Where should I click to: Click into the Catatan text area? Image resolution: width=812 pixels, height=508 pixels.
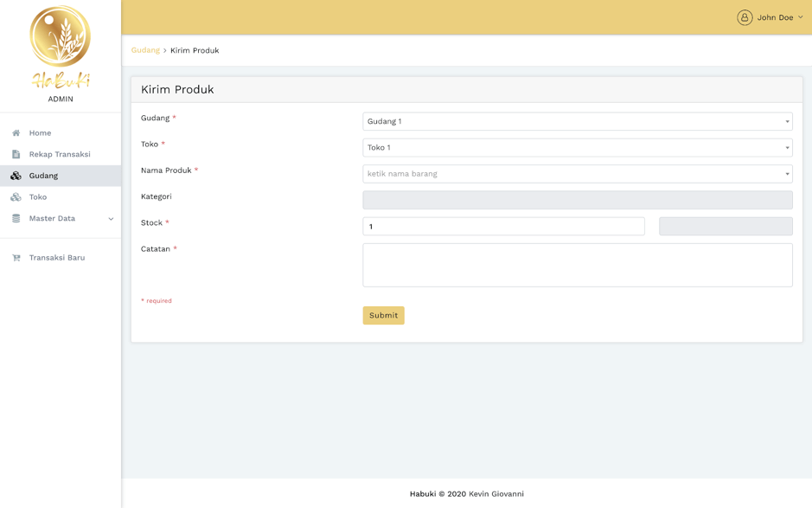[577, 265]
